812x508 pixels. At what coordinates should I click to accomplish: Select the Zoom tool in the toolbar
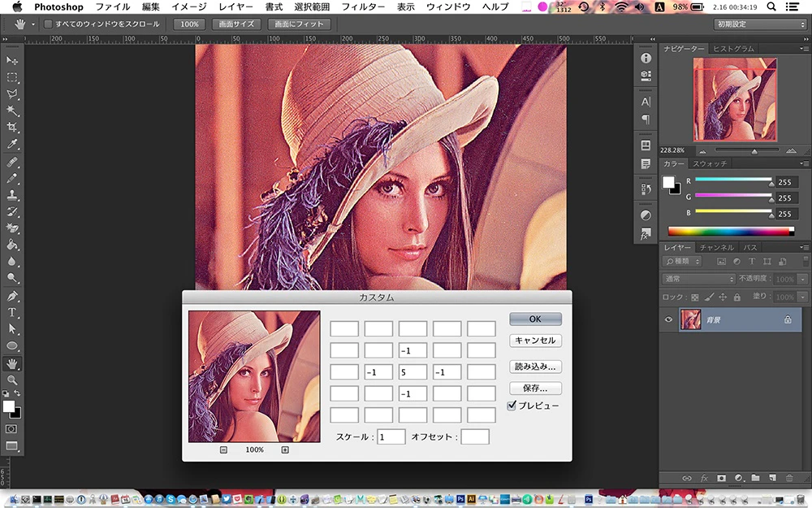point(12,380)
